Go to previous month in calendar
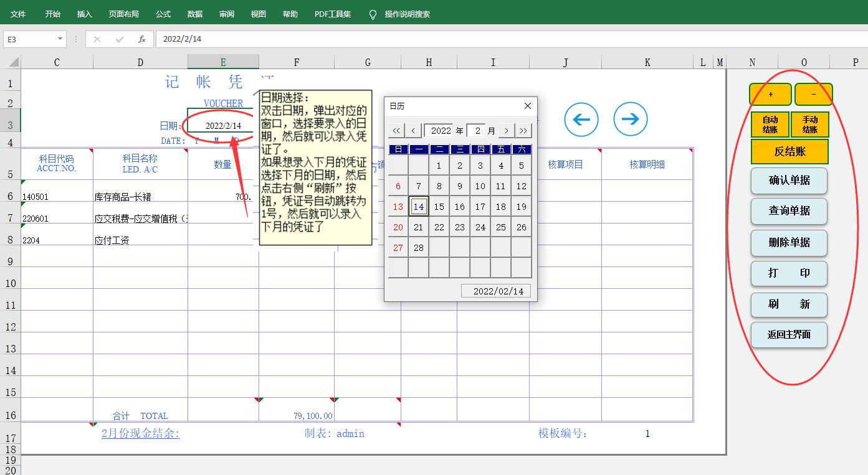 (413, 131)
